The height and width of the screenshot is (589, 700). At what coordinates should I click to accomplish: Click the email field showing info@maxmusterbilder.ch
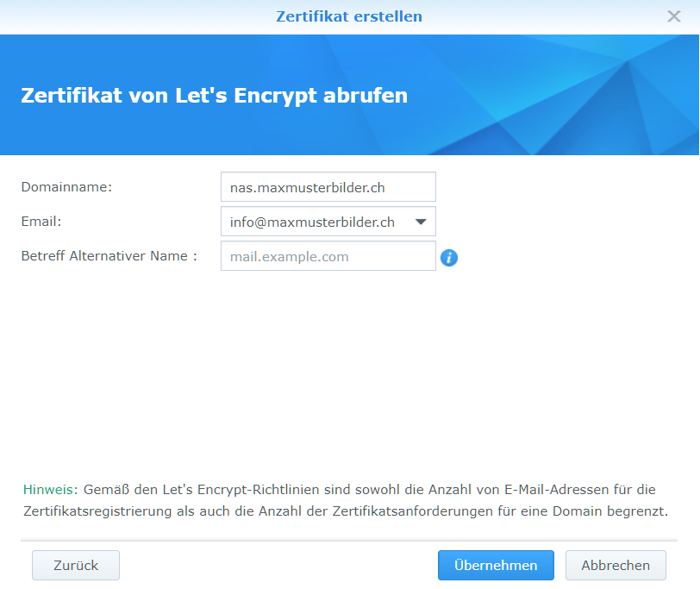[319, 222]
